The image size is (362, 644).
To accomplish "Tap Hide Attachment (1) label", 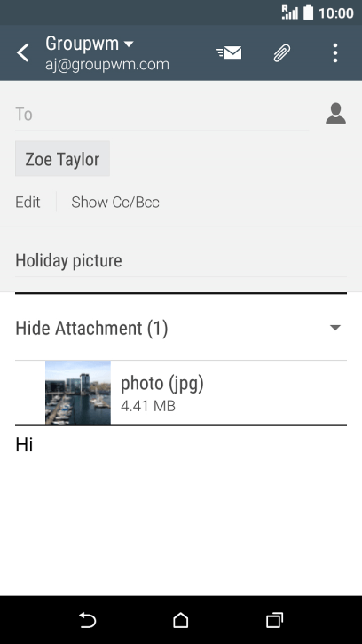I will pyautogui.click(x=91, y=328).
